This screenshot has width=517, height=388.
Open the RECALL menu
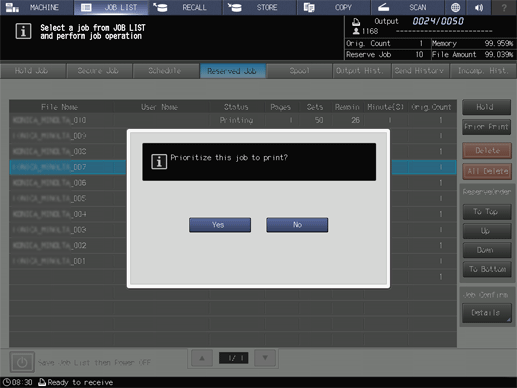(x=185, y=7)
